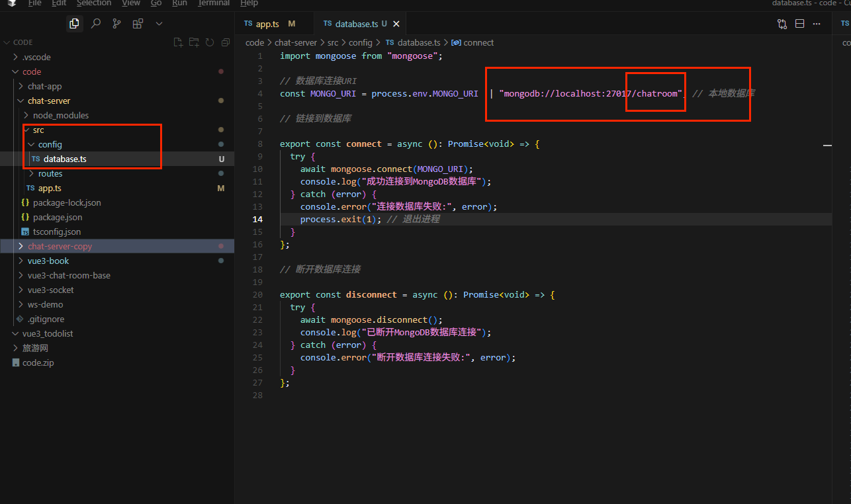Viewport: 851px width, 504px height.
Task: Open the Go menu
Action: 156,3
